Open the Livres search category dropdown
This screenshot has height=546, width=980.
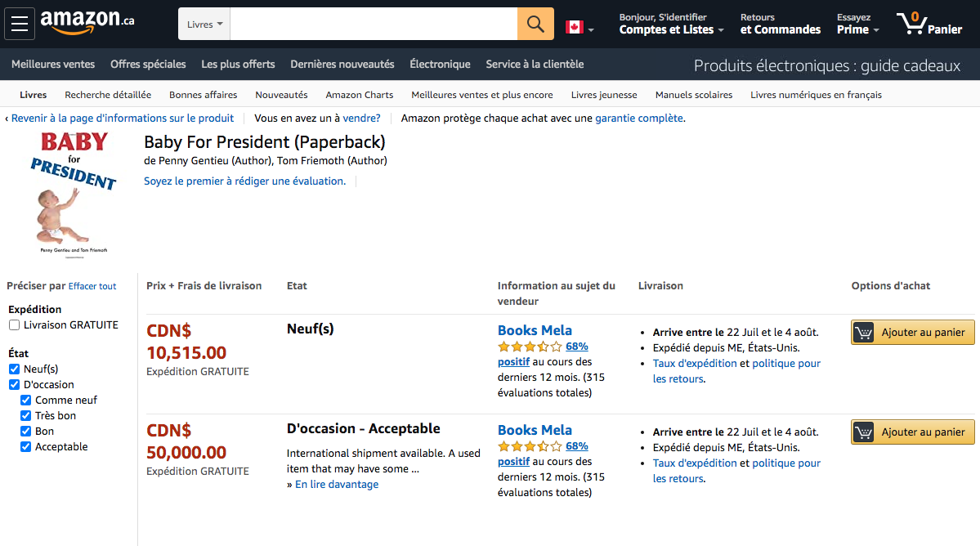[x=204, y=25]
